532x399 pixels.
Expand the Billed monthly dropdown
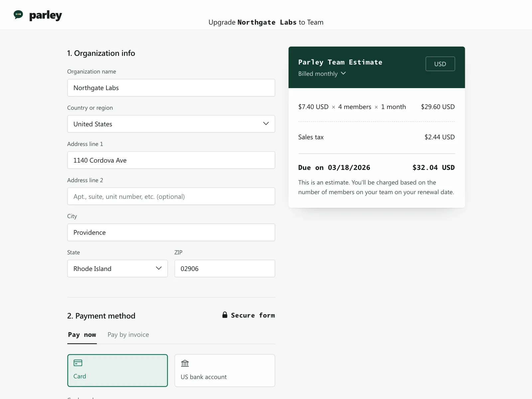(322, 73)
